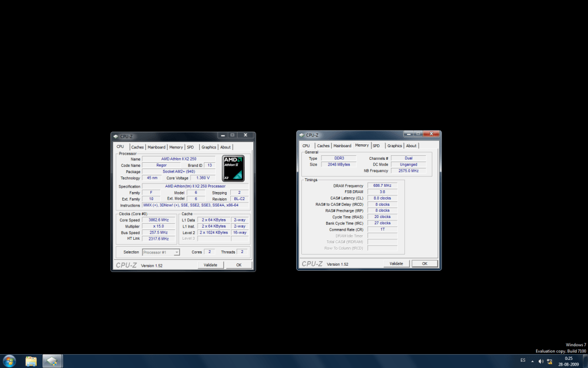Open Windows Explorer from the taskbar
The width and height of the screenshot is (588, 368).
tap(31, 361)
